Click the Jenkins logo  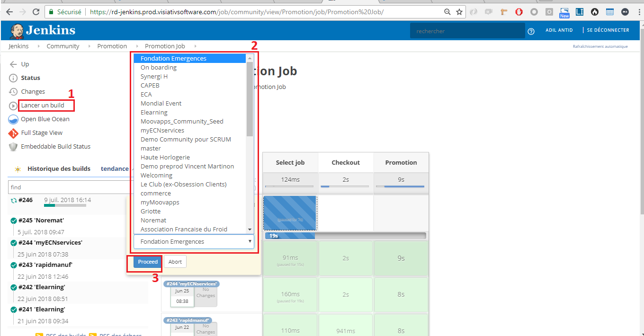[x=43, y=30]
